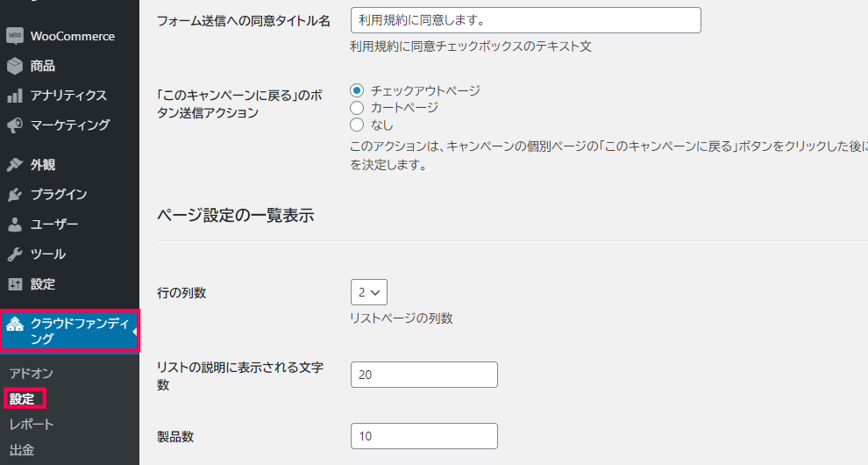Click the 外観 paintbrush icon
This screenshot has height=465, width=868.
click(15, 165)
